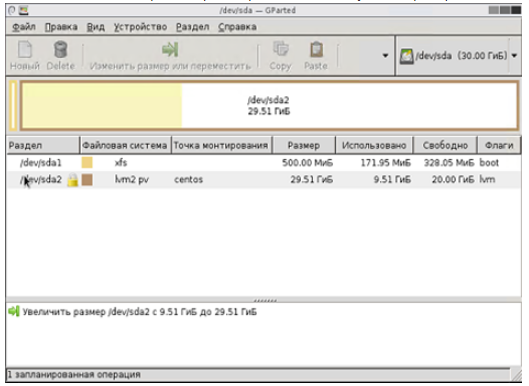Open the toolbar overflow dropdown arrow

[x=385, y=55]
